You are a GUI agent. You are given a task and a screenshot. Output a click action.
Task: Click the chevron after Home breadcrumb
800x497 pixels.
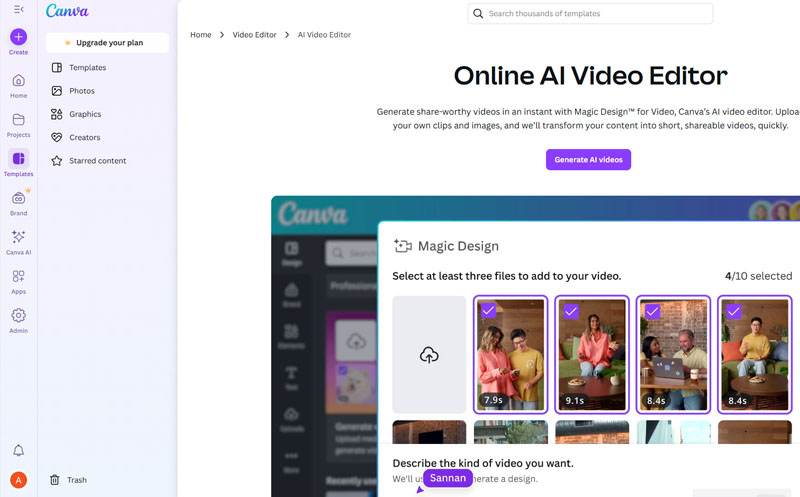click(222, 35)
